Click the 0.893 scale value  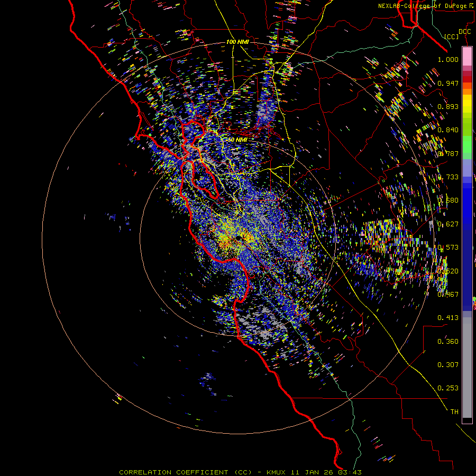(448, 106)
